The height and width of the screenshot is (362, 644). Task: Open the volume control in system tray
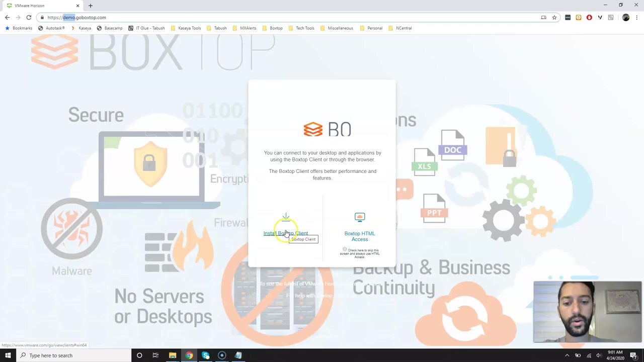pyautogui.click(x=599, y=355)
